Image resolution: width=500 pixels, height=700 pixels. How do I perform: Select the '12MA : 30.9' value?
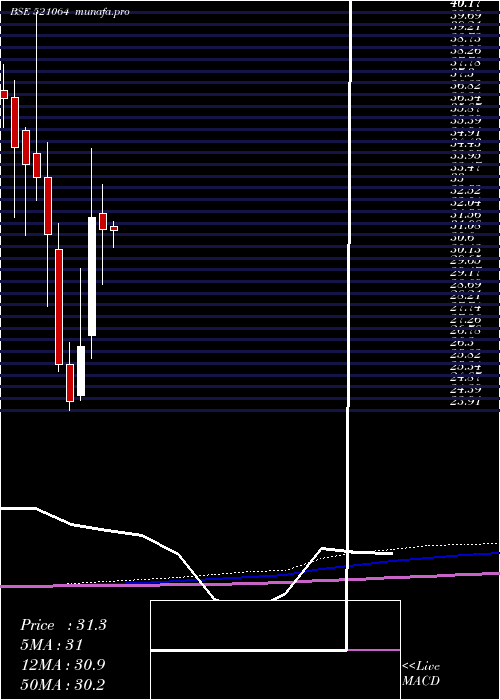(x=63, y=665)
